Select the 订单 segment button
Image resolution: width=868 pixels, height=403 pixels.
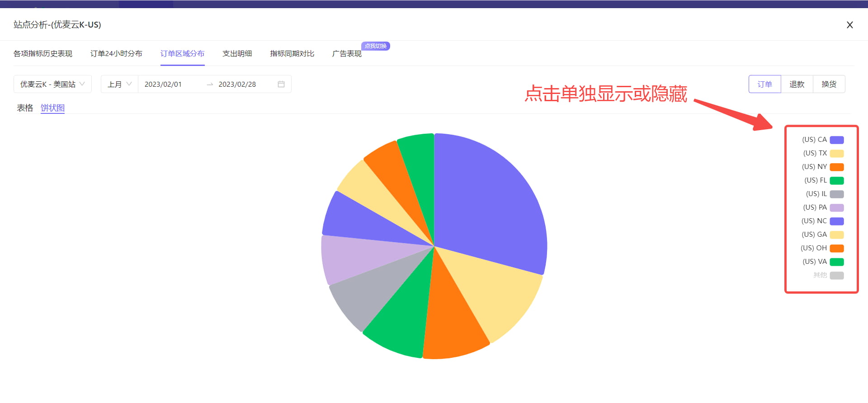coord(764,84)
